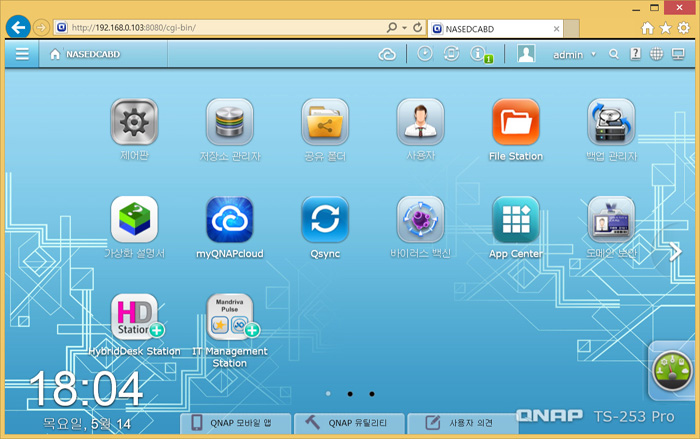Image resolution: width=700 pixels, height=439 pixels.
Task: Select the second desktop page dot
Action: click(x=350, y=393)
